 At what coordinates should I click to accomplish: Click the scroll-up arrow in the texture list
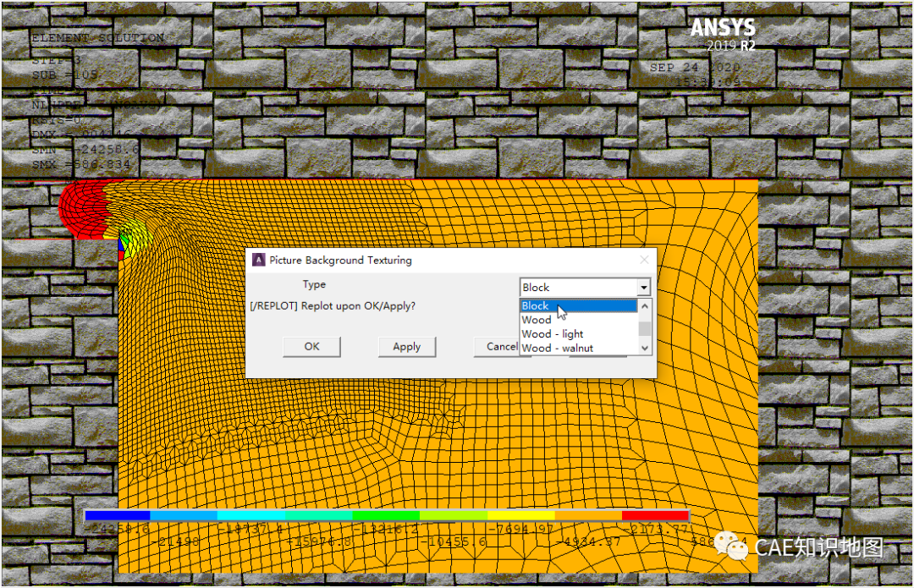[643, 305]
